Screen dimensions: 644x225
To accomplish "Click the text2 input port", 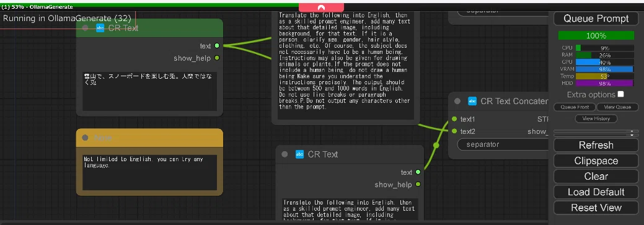I will pos(454,131).
